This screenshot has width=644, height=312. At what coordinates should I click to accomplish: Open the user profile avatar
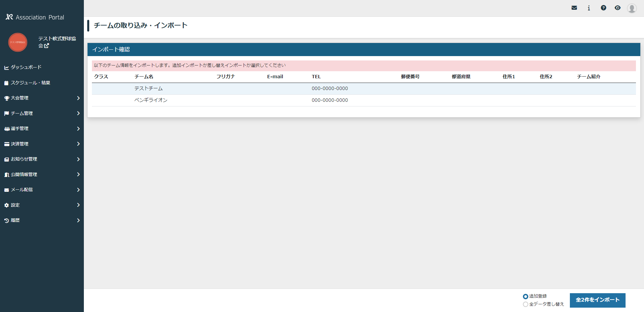(632, 8)
